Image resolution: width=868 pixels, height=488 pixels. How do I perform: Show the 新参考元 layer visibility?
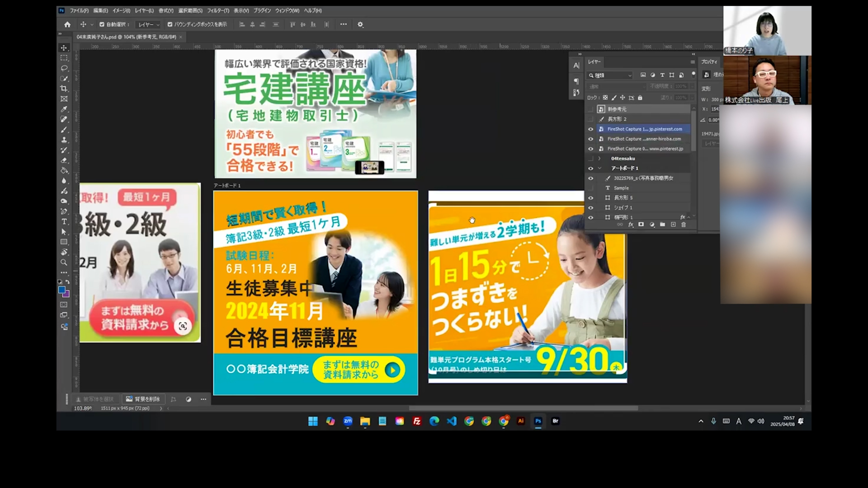coord(590,109)
